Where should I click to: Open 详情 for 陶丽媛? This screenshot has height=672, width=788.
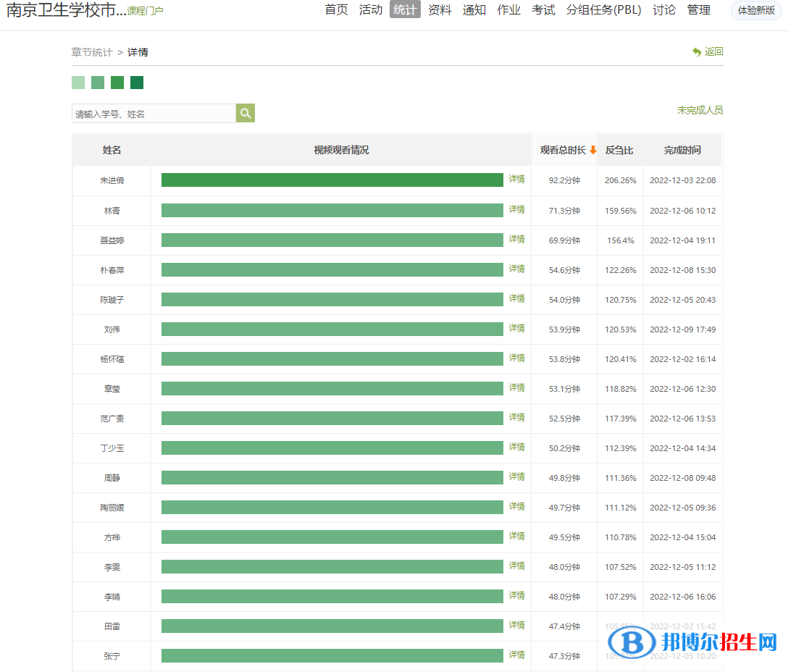tap(516, 506)
